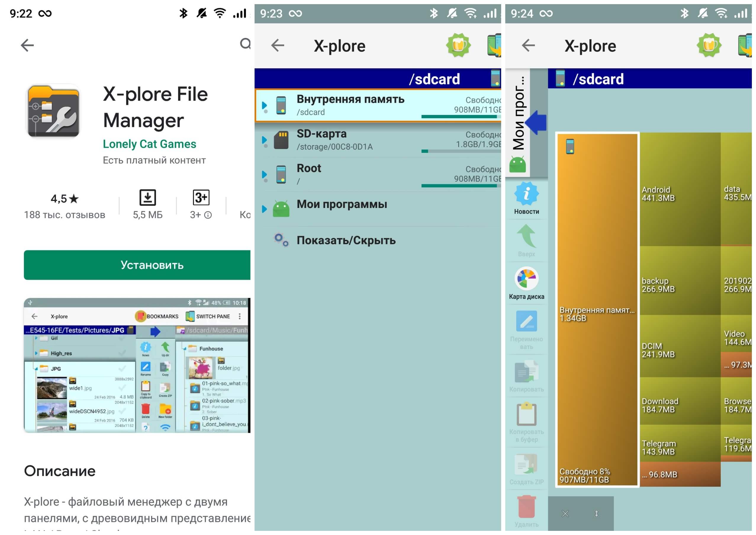Select SD-карта storage entry
The height and width of the screenshot is (535, 756).
[378, 140]
